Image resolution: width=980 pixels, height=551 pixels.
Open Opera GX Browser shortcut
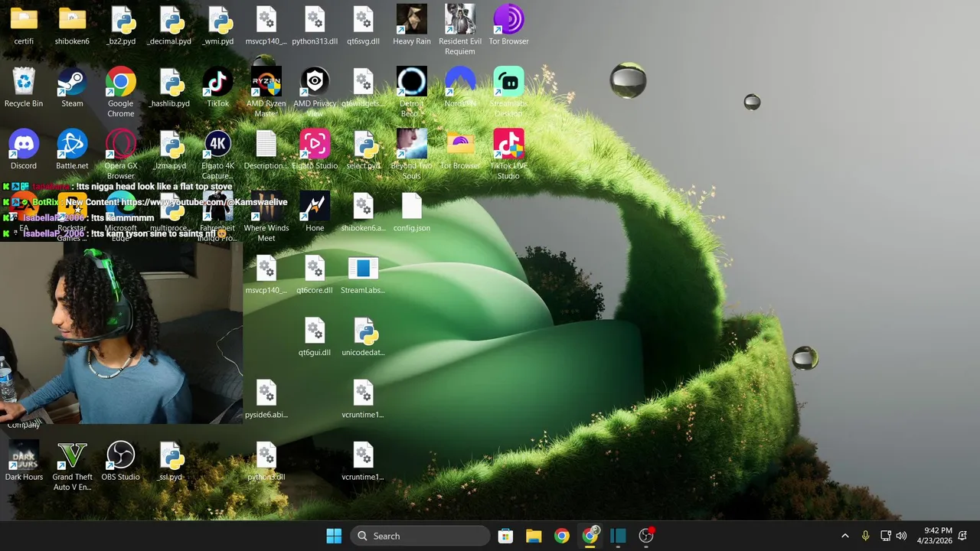(x=121, y=155)
